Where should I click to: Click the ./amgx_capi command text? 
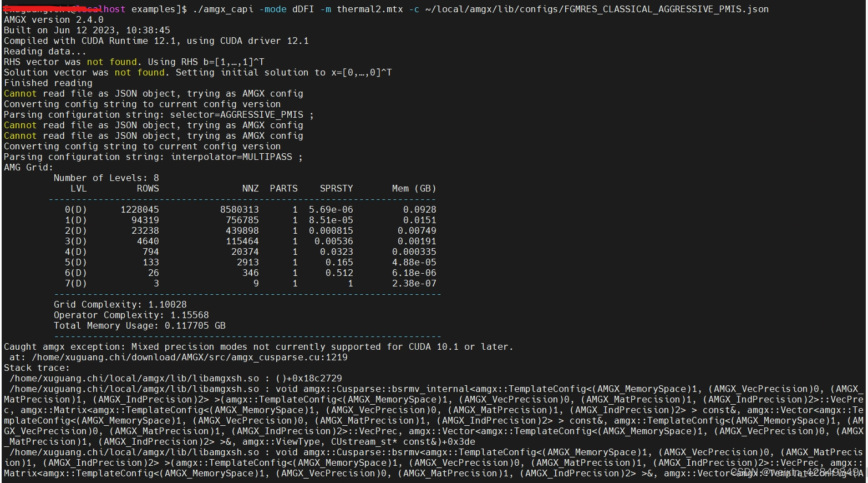(223, 9)
